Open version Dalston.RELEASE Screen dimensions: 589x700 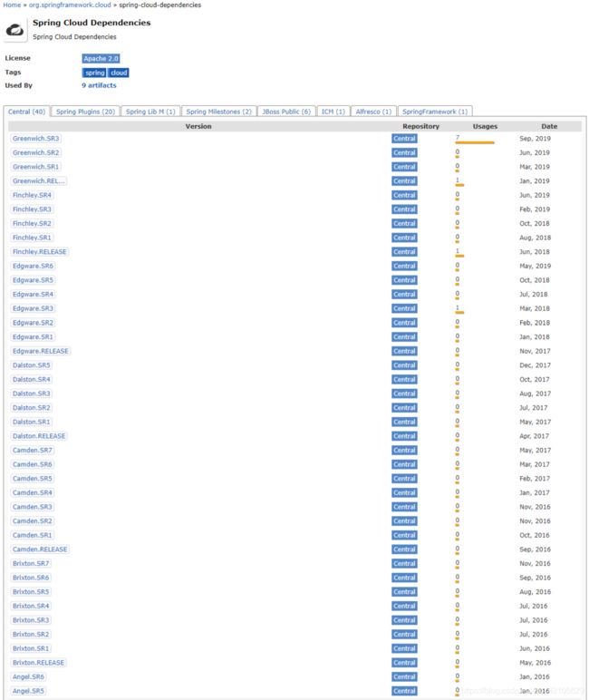click(x=39, y=436)
